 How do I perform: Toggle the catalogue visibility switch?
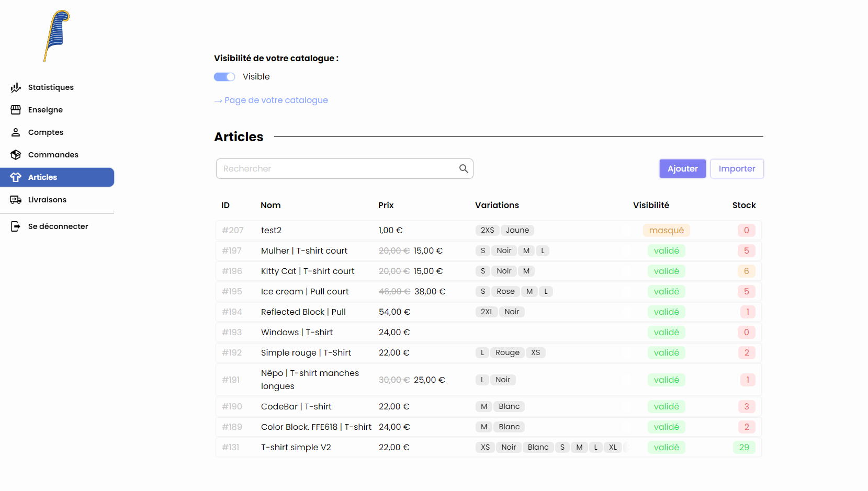coord(224,76)
